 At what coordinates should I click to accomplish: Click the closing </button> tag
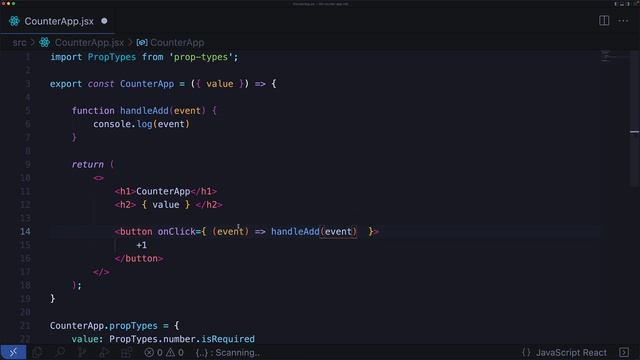pyautogui.click(x=139, y=259)
